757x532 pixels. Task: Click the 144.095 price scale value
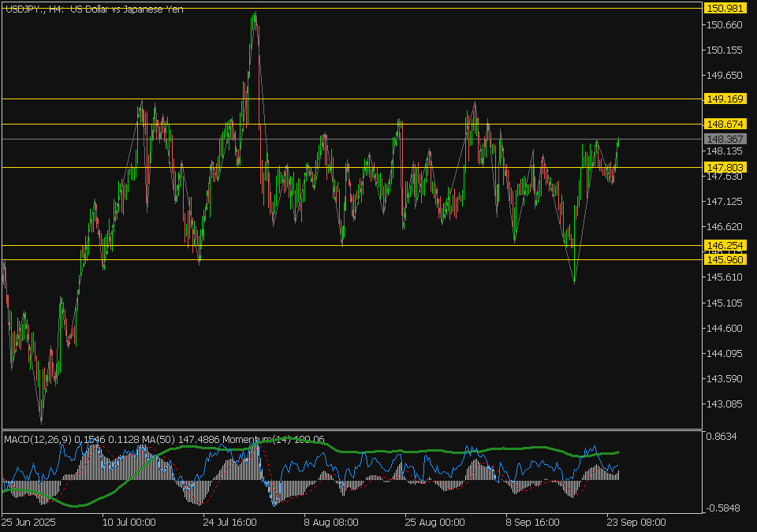tap(724, 353)
